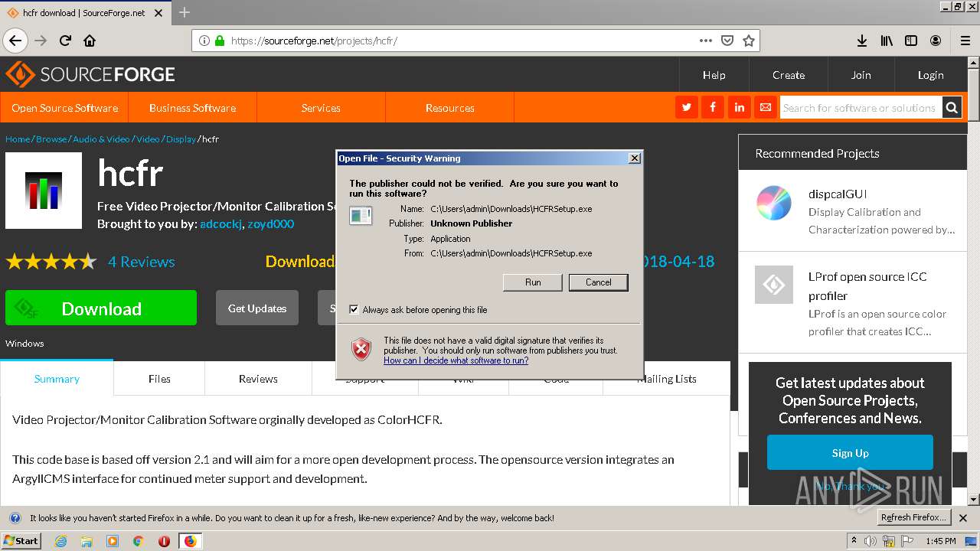
Task: Click the green Download button
Action: click(x=101, y=308)
